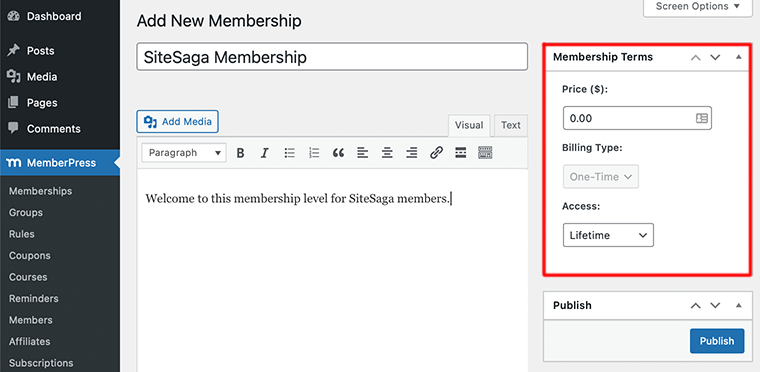Go to Subscriptions submenu
760x372 pixels.
(41, 363)
